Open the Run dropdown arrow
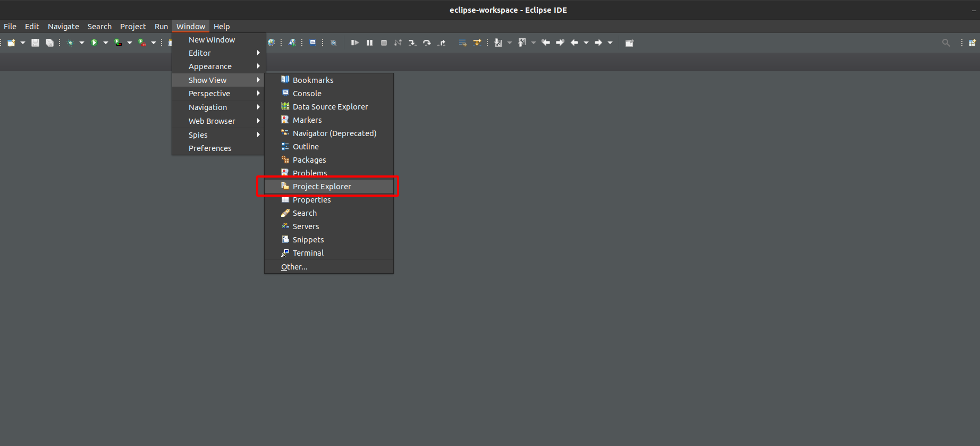This screenshot has width=980, height=446. click(x=106, y=43)
